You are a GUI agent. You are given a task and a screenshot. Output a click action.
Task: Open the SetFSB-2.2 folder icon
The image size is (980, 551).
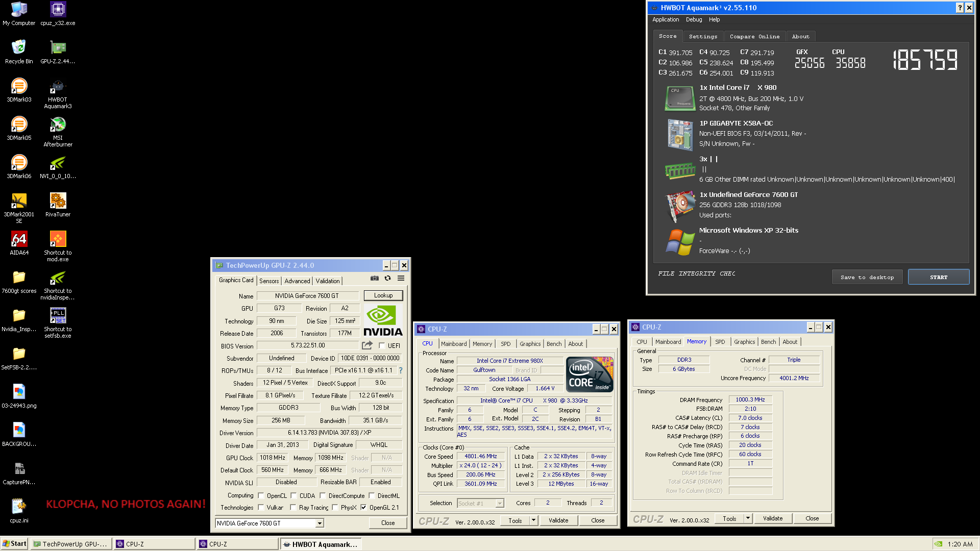coord(19,358)
